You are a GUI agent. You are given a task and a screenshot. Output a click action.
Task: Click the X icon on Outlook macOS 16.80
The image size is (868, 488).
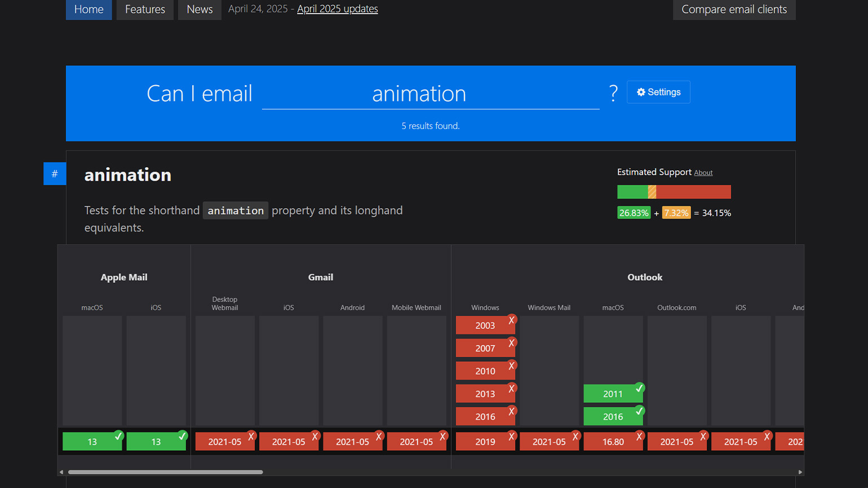[639, 436]
